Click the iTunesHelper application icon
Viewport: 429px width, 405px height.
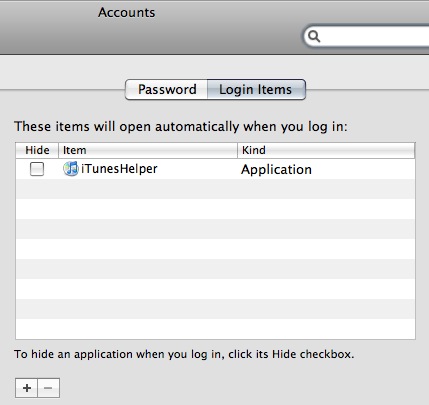tap(71, 169)
